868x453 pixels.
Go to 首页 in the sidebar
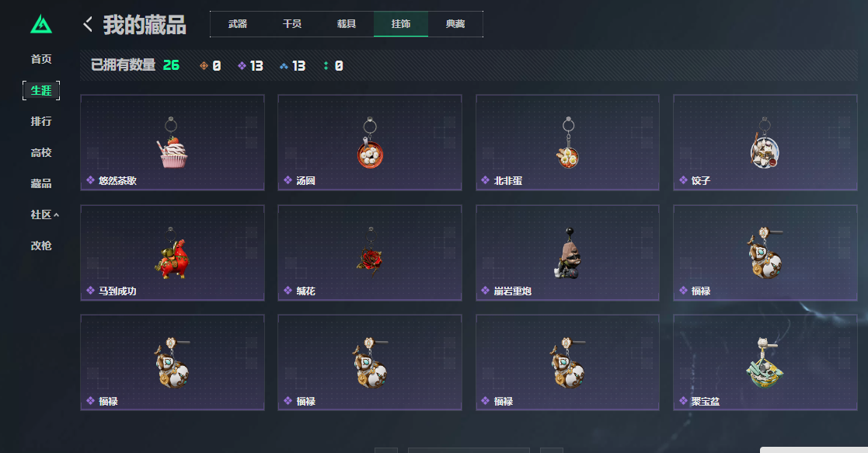(x=41, y=59)
